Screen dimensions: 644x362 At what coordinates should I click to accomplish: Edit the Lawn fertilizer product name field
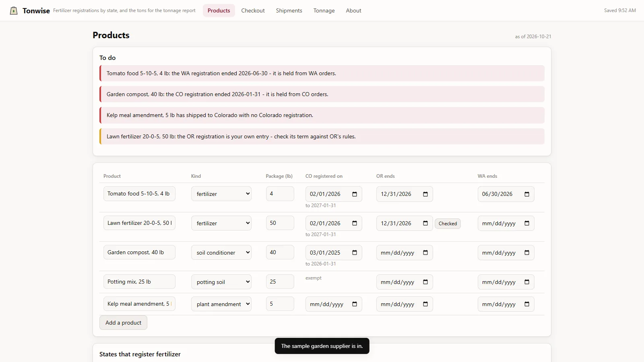click(x=139, y=223)
